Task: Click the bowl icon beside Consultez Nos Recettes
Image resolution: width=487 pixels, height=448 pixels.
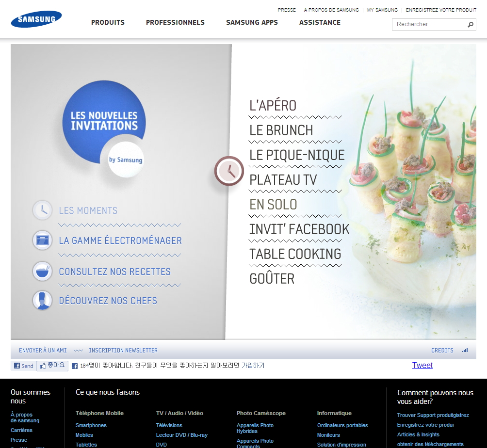Action: click(42, 272)
